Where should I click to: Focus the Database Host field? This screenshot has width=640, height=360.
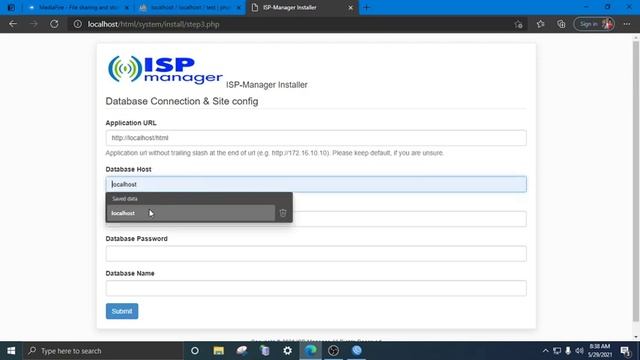tap(316, 184)
